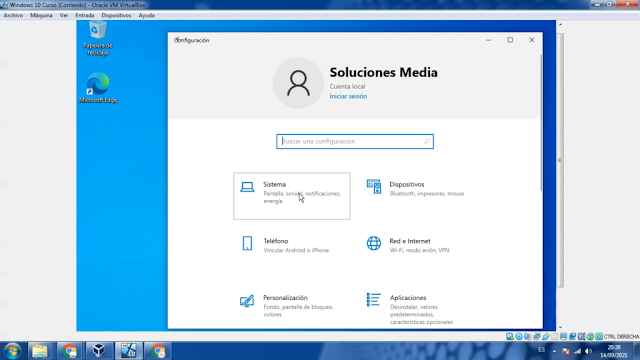
Task: Click the VirtualBox optical drive status icon
Action: [519, 337]
